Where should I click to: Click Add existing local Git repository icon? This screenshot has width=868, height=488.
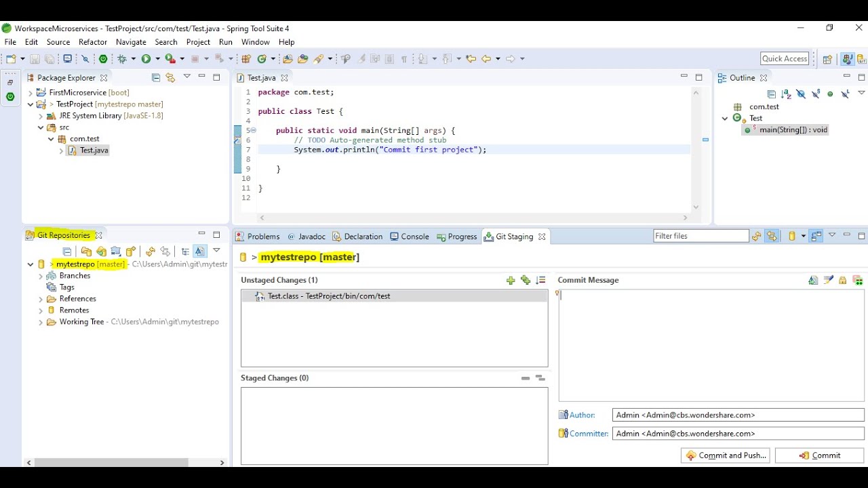(86, 251)
